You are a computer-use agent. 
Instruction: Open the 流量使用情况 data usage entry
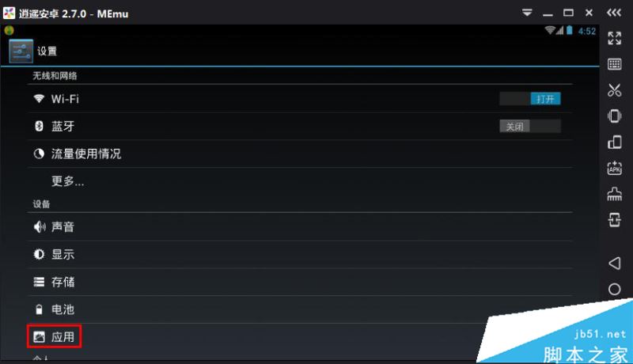pos(300,154)
